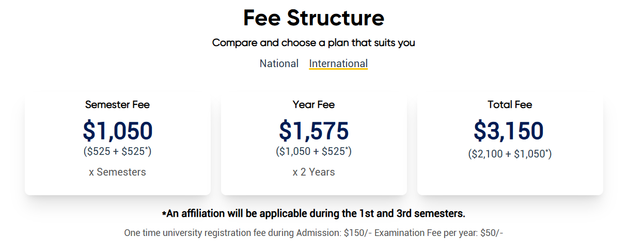The image size is (644, 252).
Task: Click the $3,150 total fee amount
Action: coord(509,131)
